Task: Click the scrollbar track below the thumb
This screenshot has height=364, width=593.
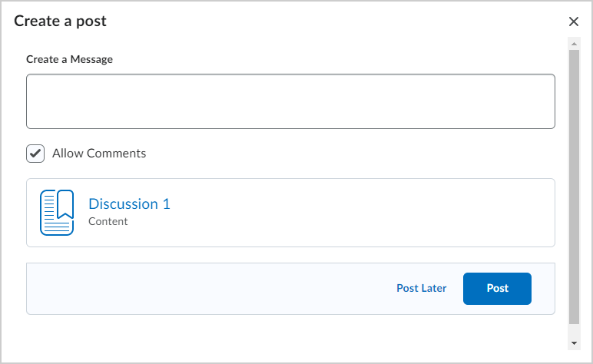Action: 574,331
